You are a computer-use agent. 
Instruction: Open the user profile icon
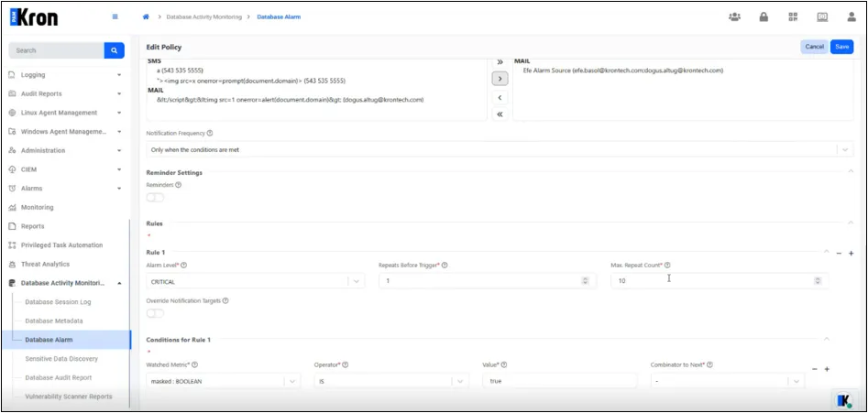(x=852, y=17)
